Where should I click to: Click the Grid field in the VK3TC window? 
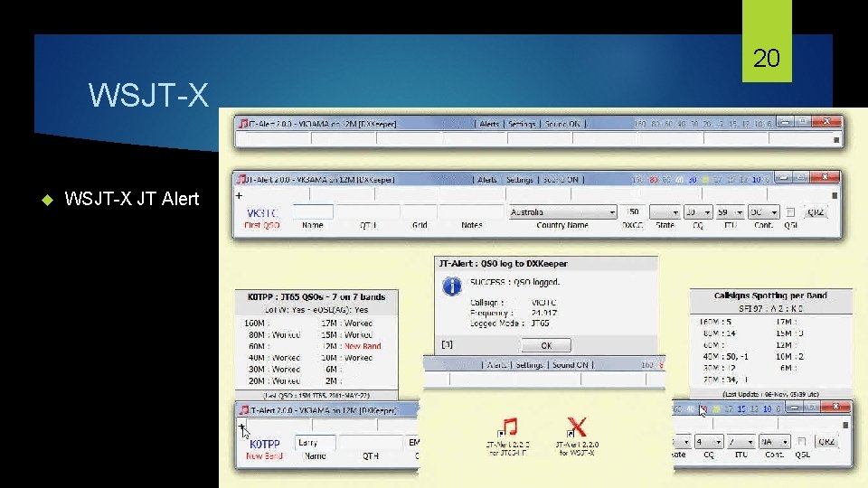pos(420,211)
